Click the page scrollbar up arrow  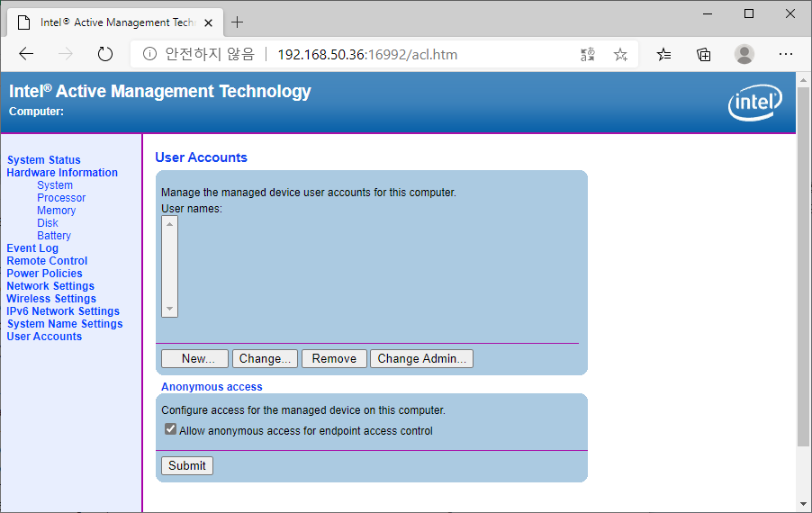pyautogui.click(x=803, y=80)
